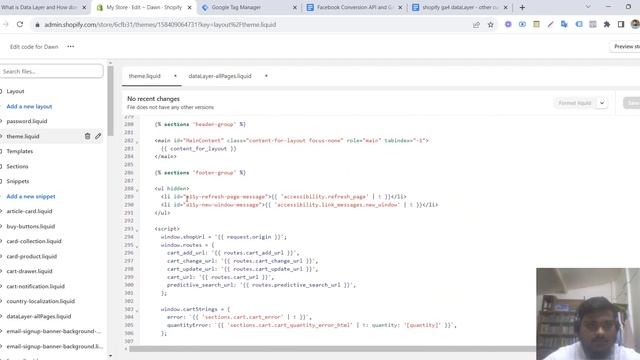The height and width of the screenshot is (360, 640).
Task: Open a new browser tab with the plus icon
Action: click(522, 7)
